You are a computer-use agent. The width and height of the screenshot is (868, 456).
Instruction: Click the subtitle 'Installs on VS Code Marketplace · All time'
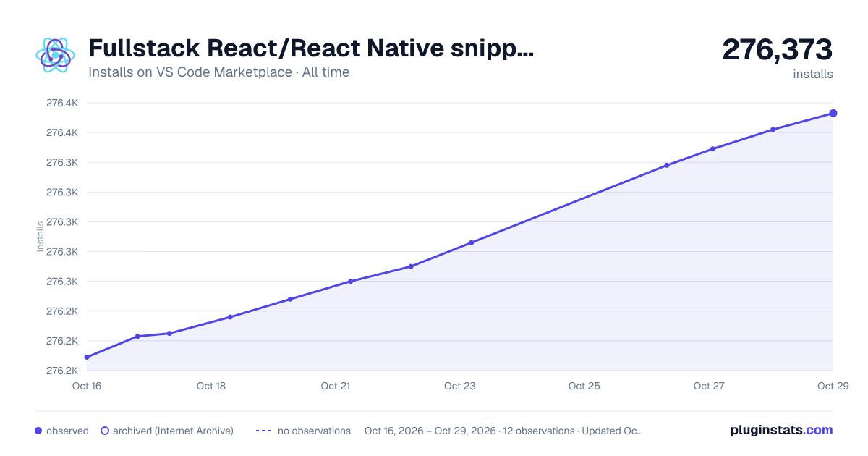coord(218,72)
